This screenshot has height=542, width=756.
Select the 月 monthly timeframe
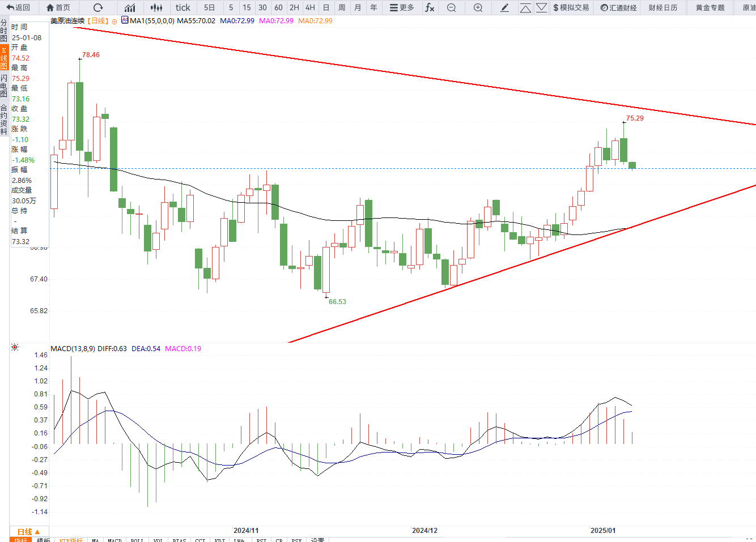click(x=358, y=7)
